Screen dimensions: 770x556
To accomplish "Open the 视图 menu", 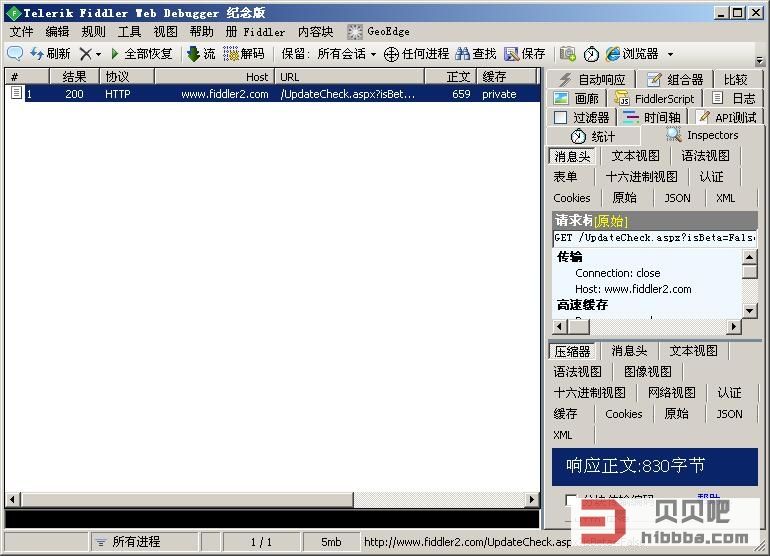I will coord(165,32).
